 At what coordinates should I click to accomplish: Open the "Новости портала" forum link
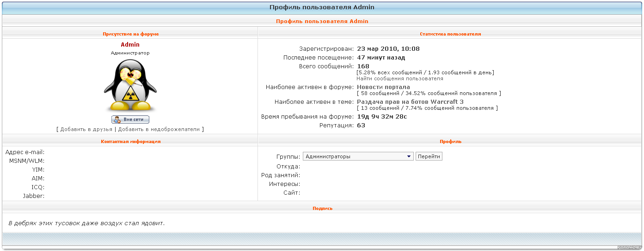pyautogui.click(x=383, y=87)
